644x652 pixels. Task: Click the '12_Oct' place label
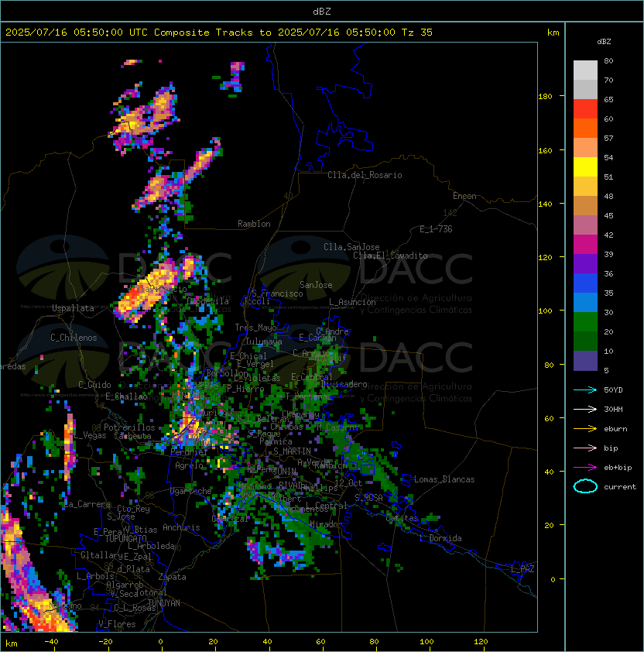[x=348, y=483]
